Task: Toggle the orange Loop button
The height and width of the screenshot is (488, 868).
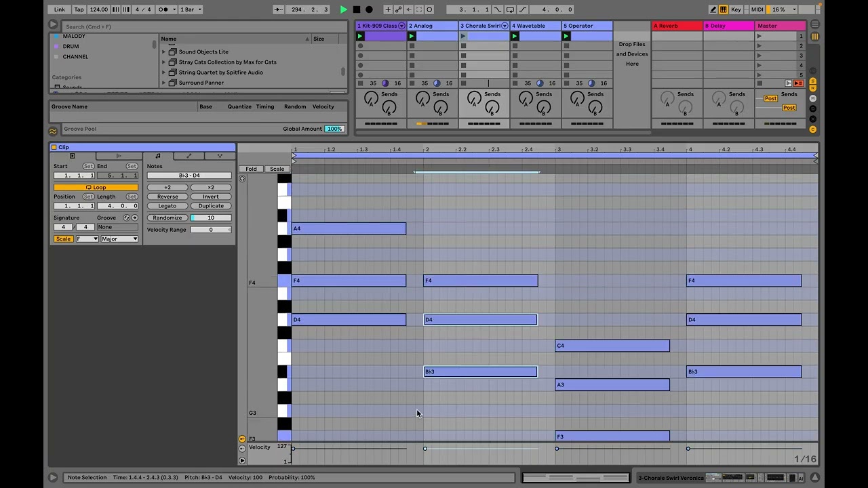Action: 96,187
